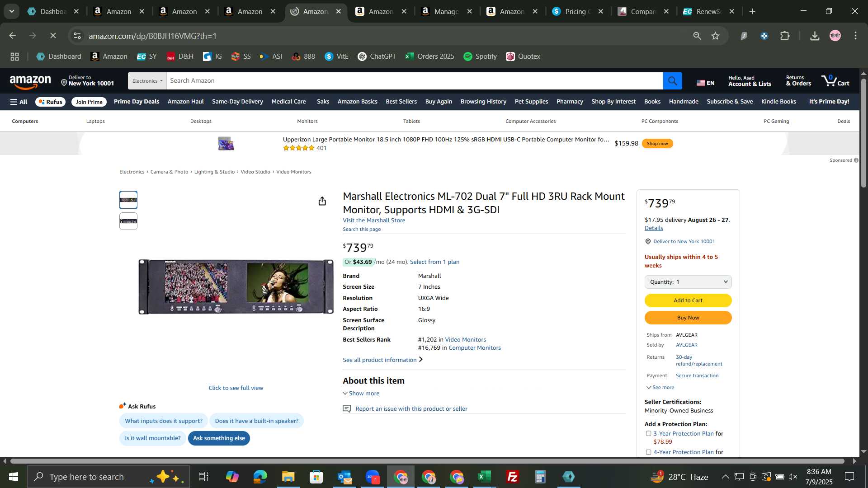Click the Chrome profile avatar
This screenshot has width=868, height=488.
tap(835, 36)
